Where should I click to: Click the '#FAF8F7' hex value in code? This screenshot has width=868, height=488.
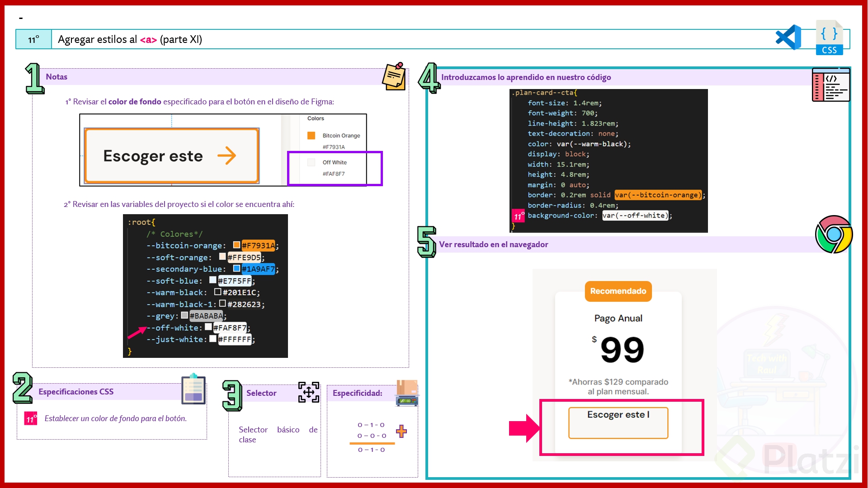(230, 328)
